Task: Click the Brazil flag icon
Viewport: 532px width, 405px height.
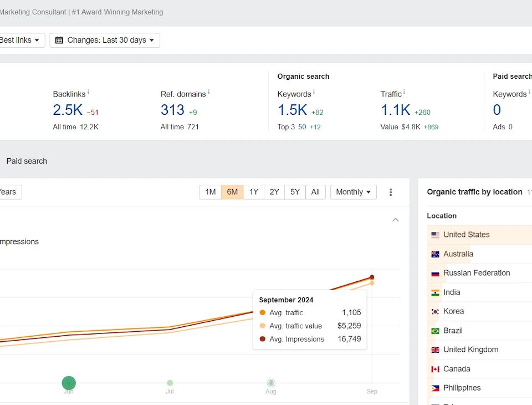Action: [x=436, y=331]
